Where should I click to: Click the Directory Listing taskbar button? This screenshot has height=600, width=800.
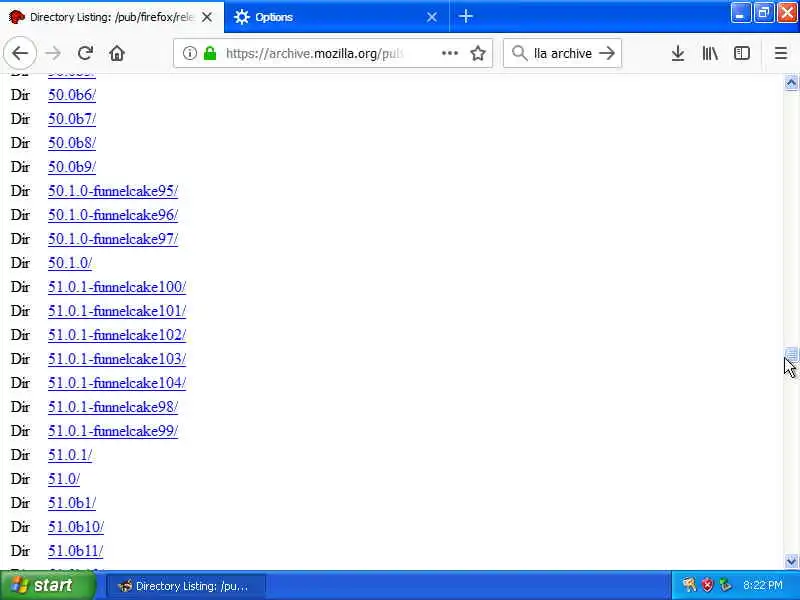(x=186, y=586)
